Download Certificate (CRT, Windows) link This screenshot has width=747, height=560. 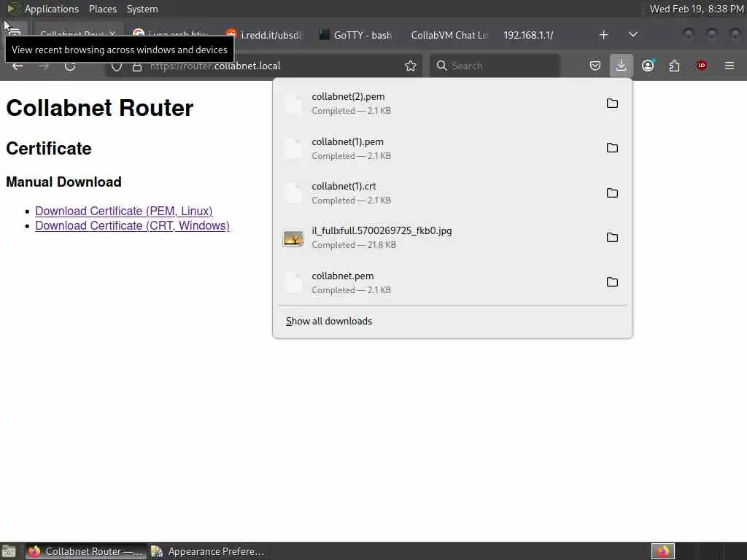(x=133, y=226)
